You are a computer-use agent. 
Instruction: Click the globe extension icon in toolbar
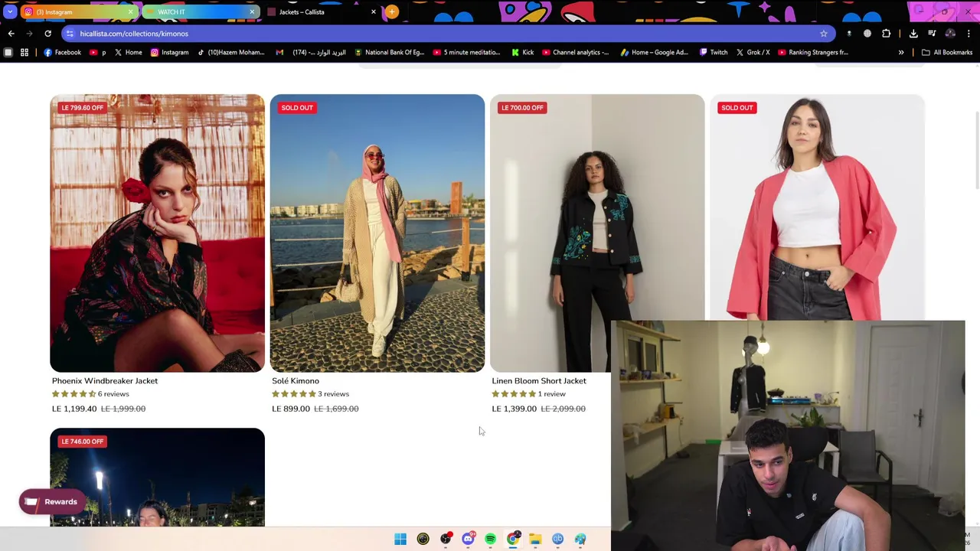[x=867, y=34]
